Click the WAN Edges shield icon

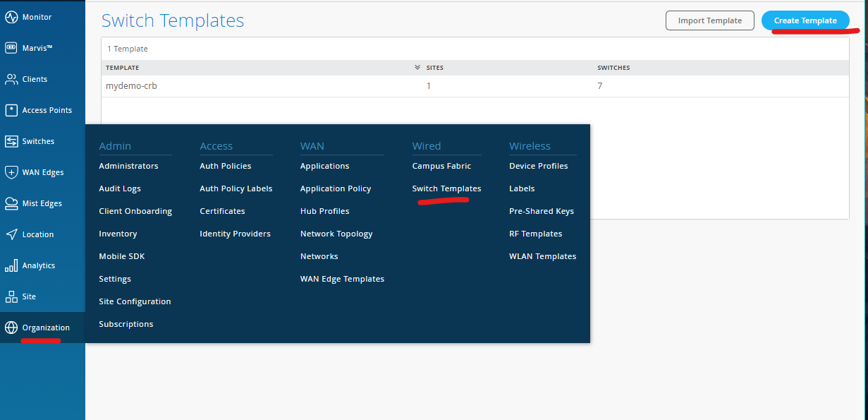click(x=11, y=172)
